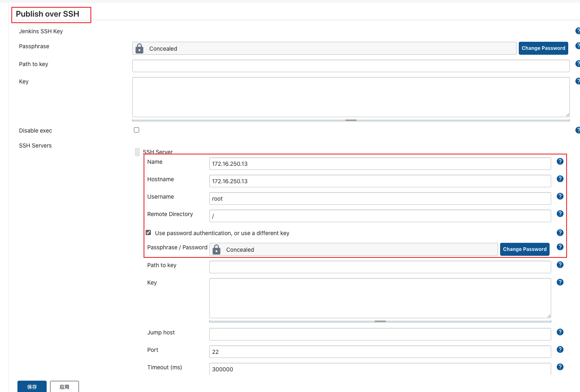Click the Timeout (ms) label
The width and height of the screenshot is (580, 392).
(165, 367)
